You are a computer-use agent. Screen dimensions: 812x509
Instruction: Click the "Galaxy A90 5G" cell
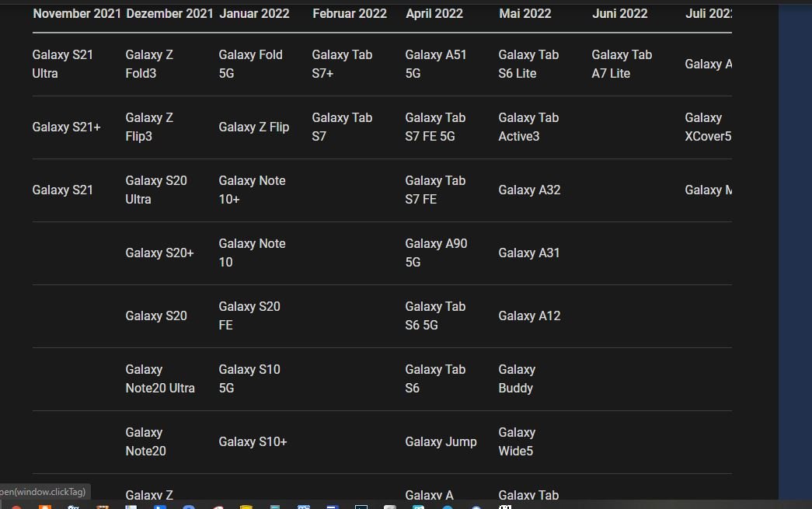point(436,253)
